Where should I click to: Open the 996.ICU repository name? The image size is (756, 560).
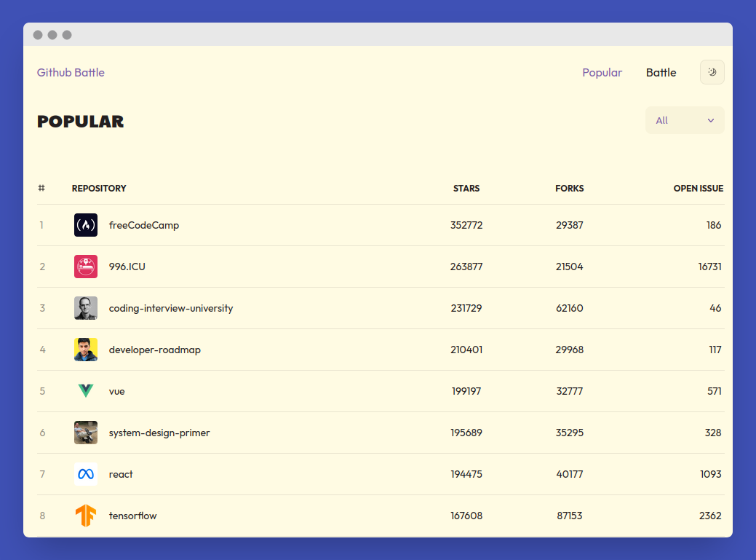127,267
